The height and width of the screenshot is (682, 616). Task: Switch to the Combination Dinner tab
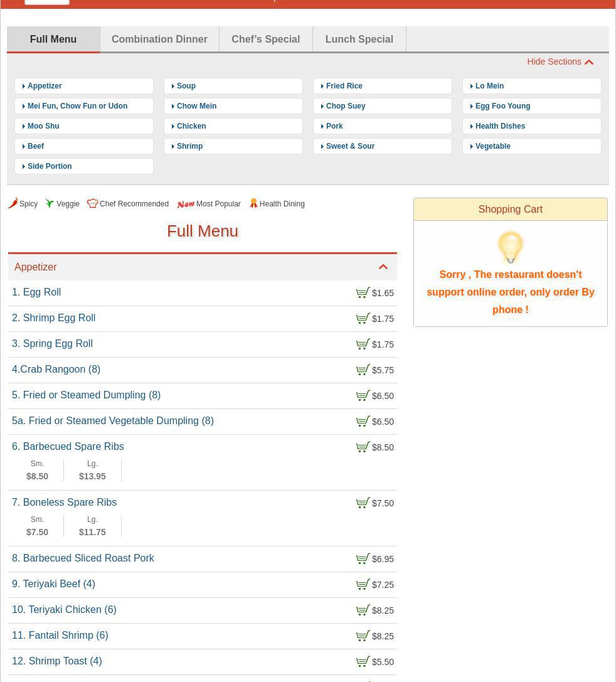click(x=159, y=39)
